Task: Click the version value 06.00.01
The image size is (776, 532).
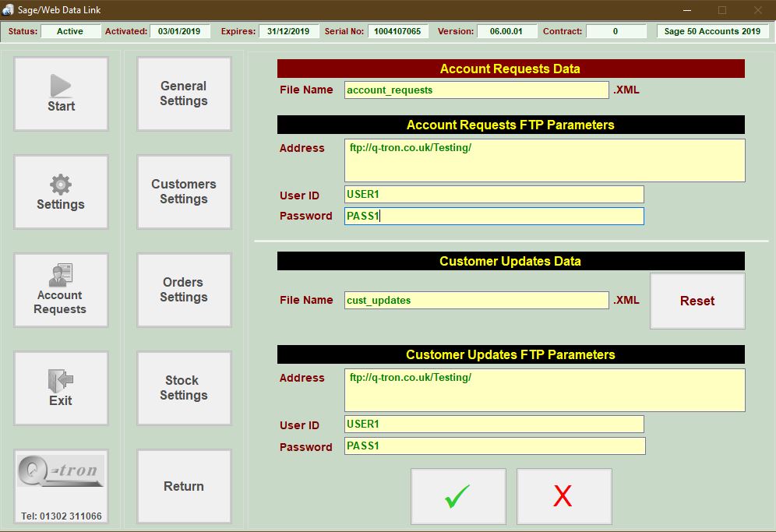Action: (x=506, y=31)
